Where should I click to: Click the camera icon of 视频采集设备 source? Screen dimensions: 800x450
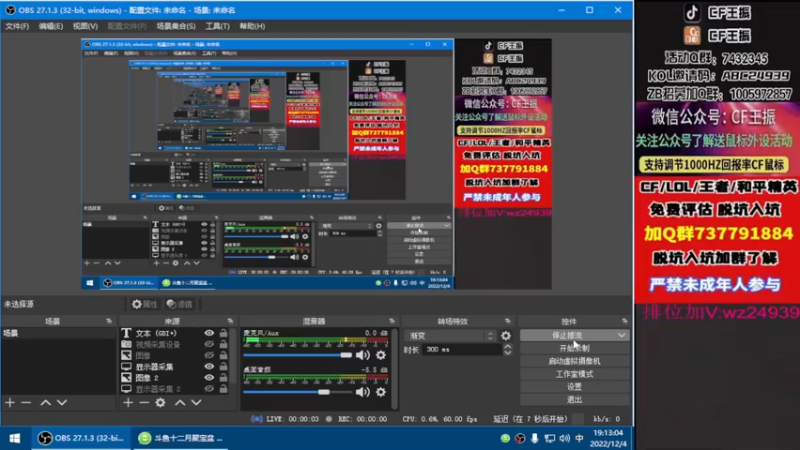coord(126,344)
